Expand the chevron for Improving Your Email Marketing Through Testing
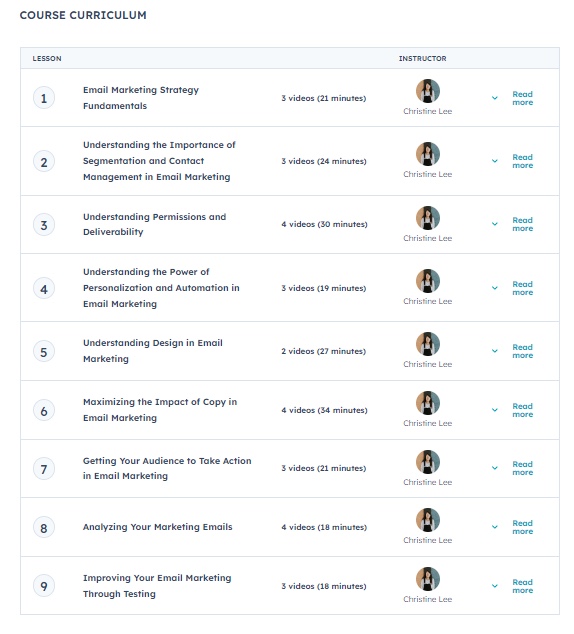Screen dimensions: 574x634 coord(494,586)
